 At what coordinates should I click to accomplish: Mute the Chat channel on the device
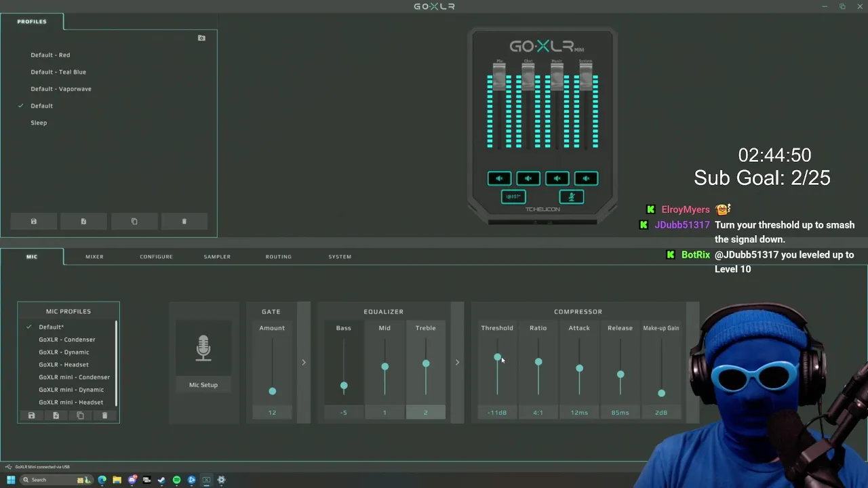click(x=528, y=178)
